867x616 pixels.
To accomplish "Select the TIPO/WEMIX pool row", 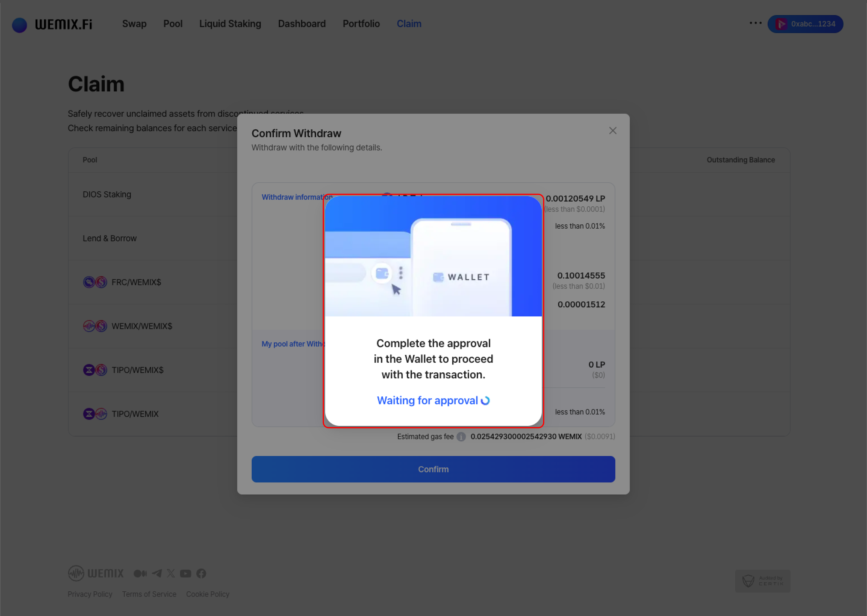I will coord(135,414).
